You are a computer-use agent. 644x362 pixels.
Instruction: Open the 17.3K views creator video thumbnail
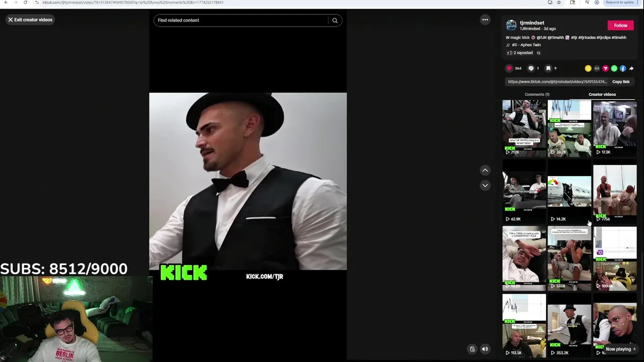point(614,128)
